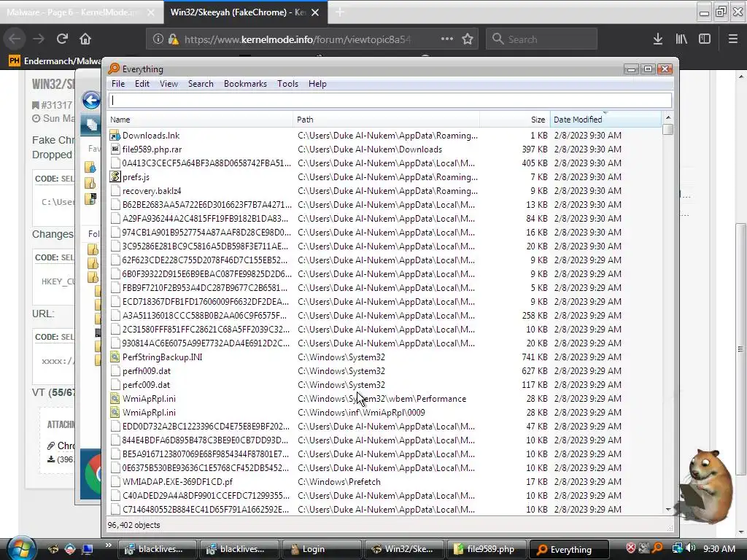Focus the Firefox search box
Screen dimensions: 747x560
click(x=541, y=39)
